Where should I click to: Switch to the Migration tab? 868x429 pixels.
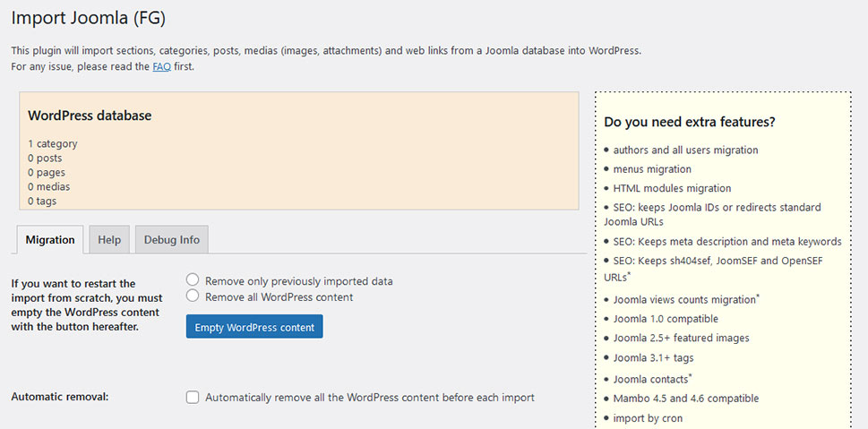tap(50, 240)
